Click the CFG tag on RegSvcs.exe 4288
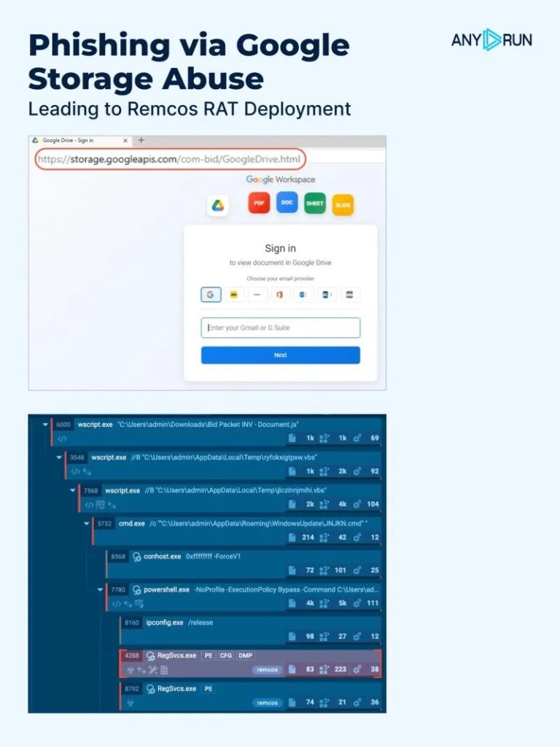This screenshot has width=560, height=747. [x=226, y=656]
